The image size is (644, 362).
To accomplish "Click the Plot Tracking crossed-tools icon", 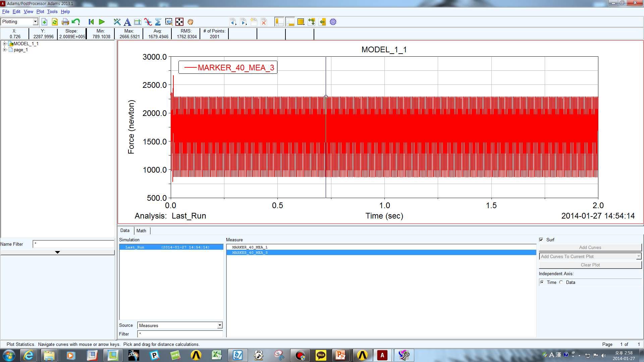I will [117, 22].
